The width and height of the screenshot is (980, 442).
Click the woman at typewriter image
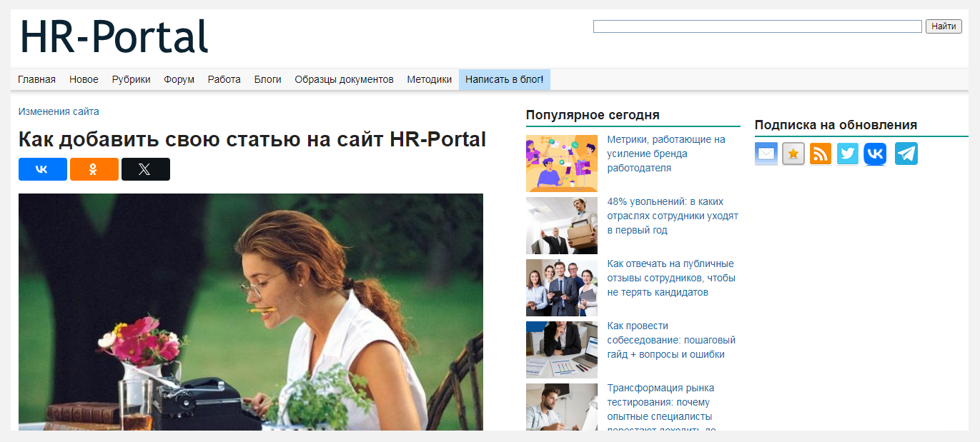click(250, 312)
